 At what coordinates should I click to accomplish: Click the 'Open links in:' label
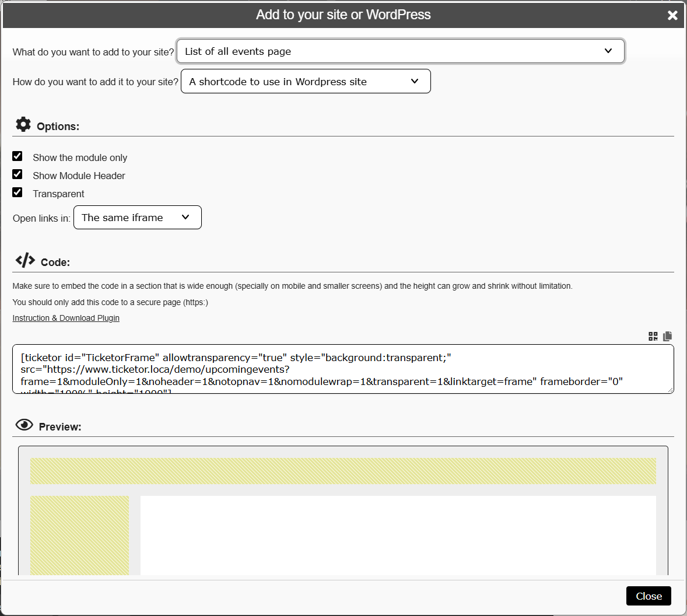tap(41, 218)
